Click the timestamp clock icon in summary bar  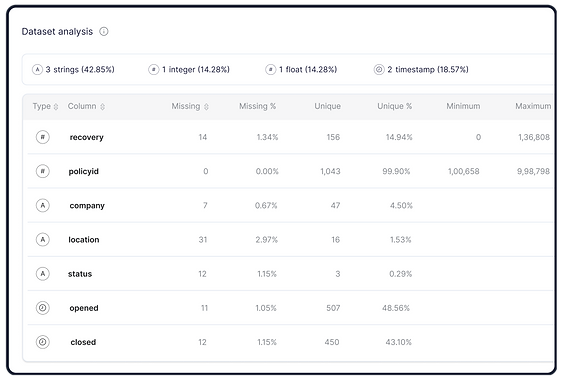point(379,69)
